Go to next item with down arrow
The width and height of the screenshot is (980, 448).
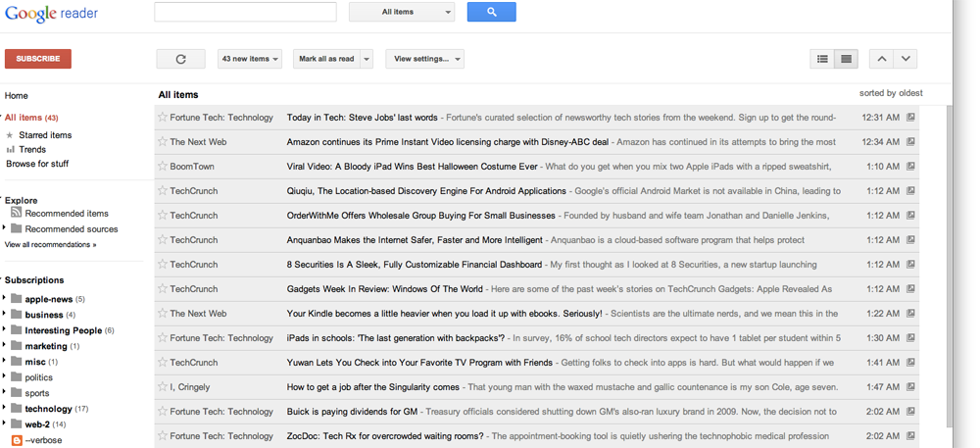coord(905,59)
